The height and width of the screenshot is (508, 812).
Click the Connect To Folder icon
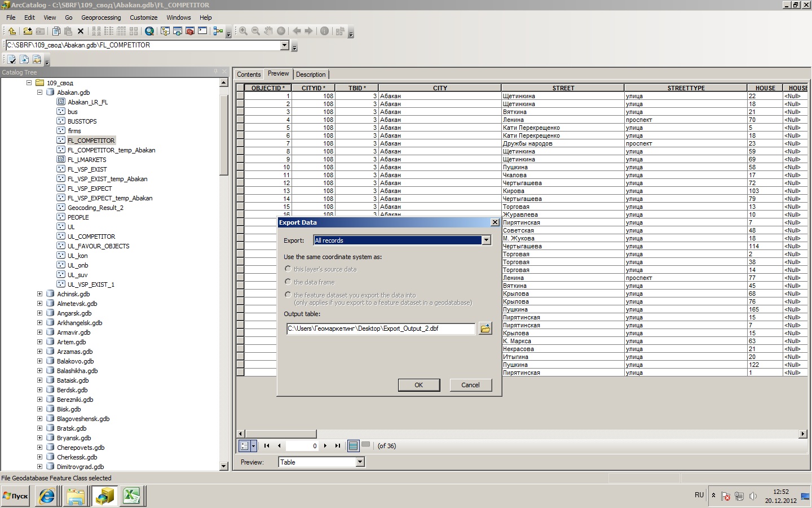(27, 31)
